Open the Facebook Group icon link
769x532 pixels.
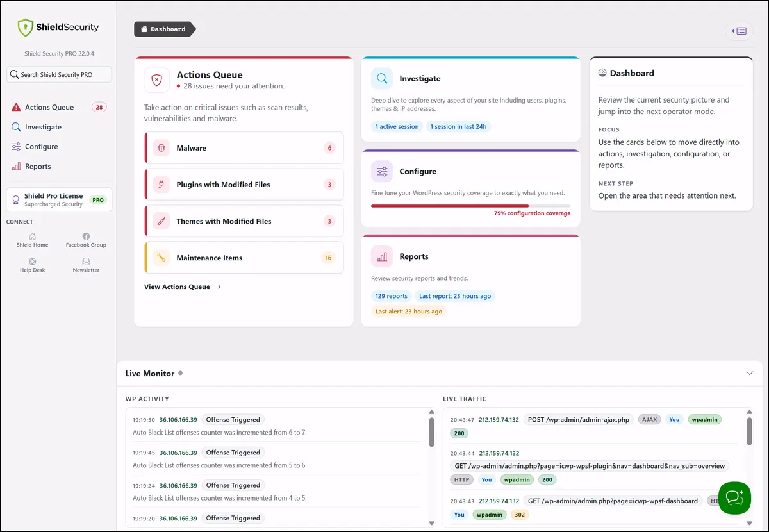point(86,237)
